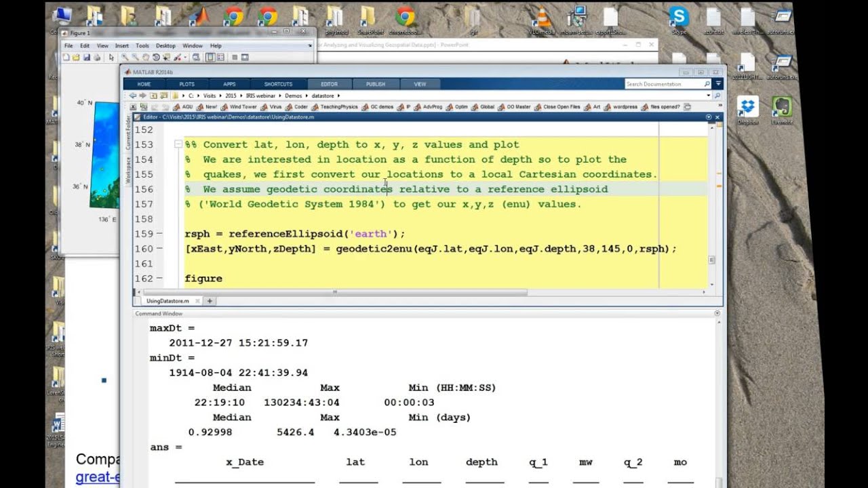Select 'Demos' in address path
This screenshot has height=488, width=868.
pyautogui.click(x=293, y=96)
